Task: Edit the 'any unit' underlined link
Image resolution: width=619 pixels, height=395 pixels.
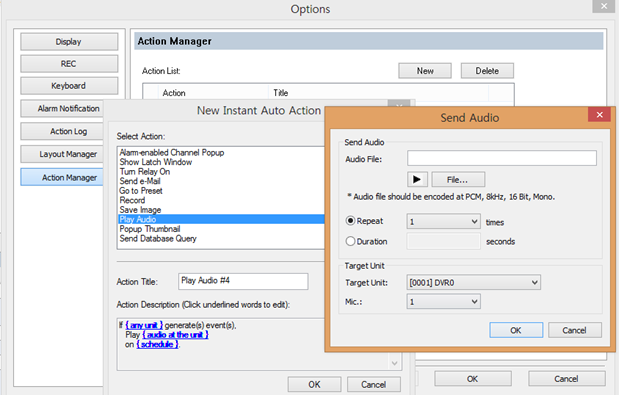Action: (x=144, y=325)
